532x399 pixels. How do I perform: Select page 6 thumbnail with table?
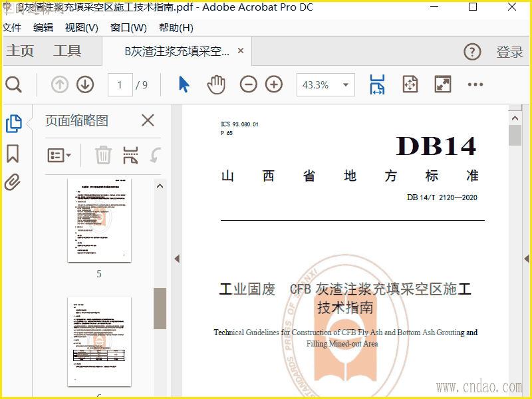pyautogui.click(x=99, y=341)
